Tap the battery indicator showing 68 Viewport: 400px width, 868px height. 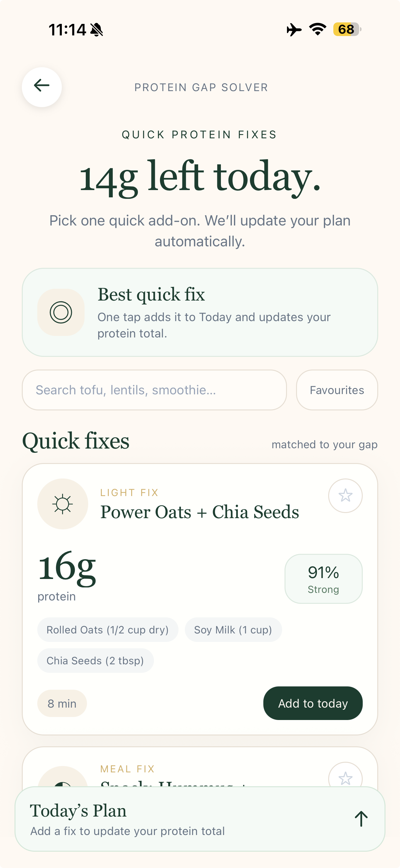(347, 29)
